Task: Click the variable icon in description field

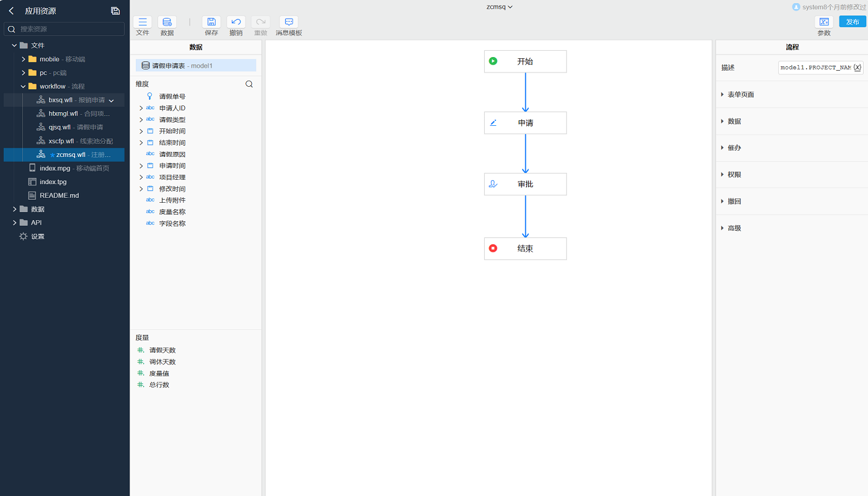Action: pyautogui.click(x=857, y=68)
